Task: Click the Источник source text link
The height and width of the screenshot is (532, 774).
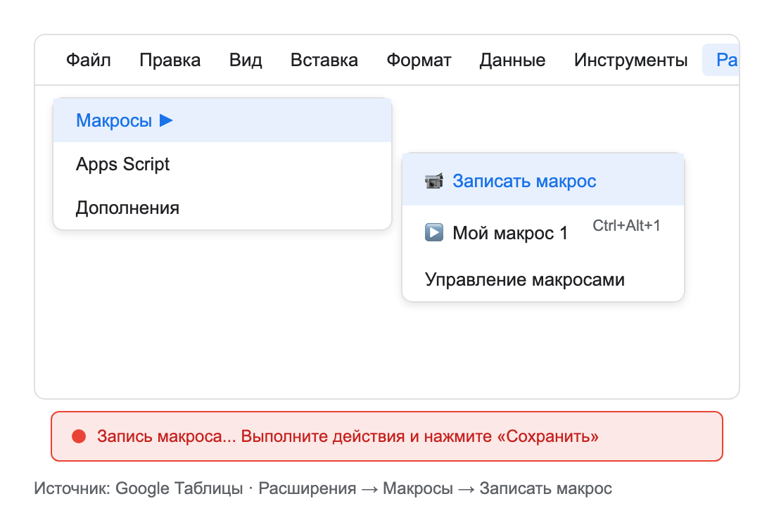Action: point(324,488)
